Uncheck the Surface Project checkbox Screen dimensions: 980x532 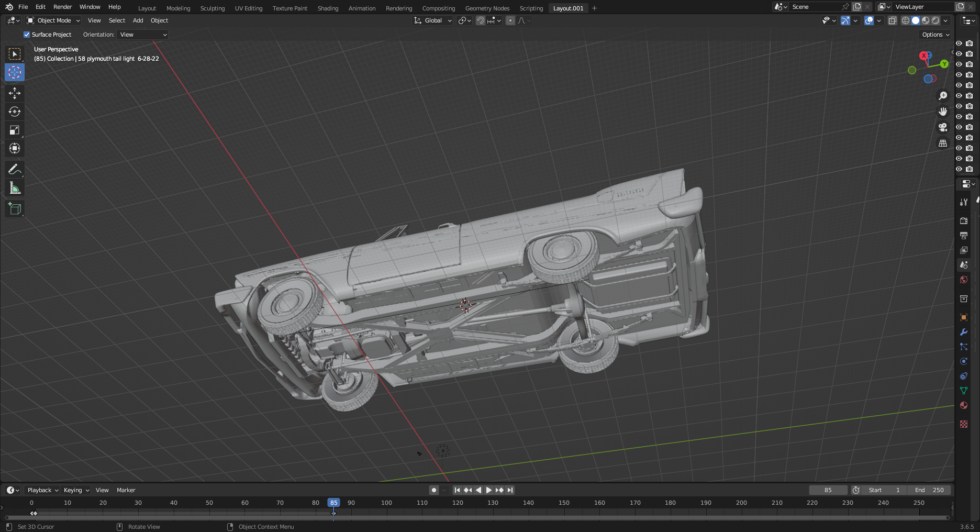pyautogui.click(x=27, y=35)
